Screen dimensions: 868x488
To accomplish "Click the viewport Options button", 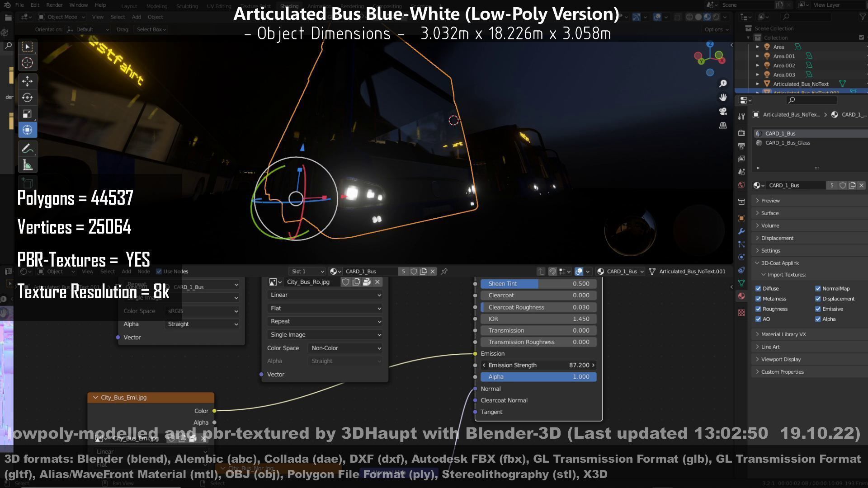I will [717, 29].
